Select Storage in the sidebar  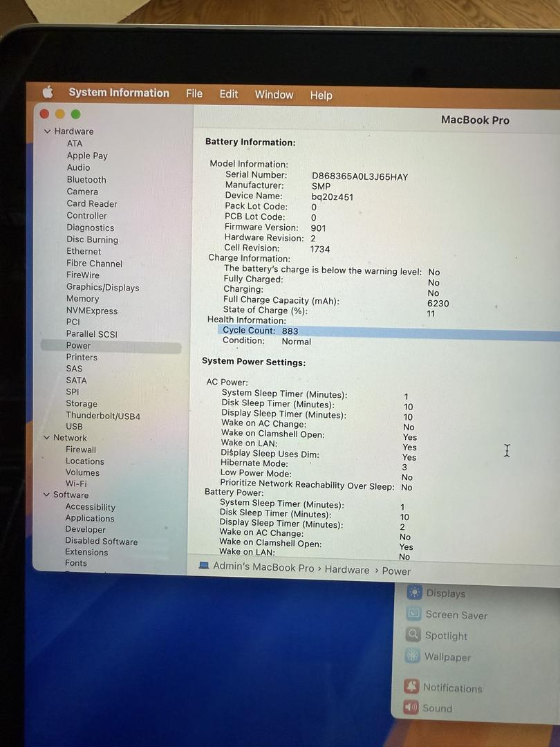point(82,403)
